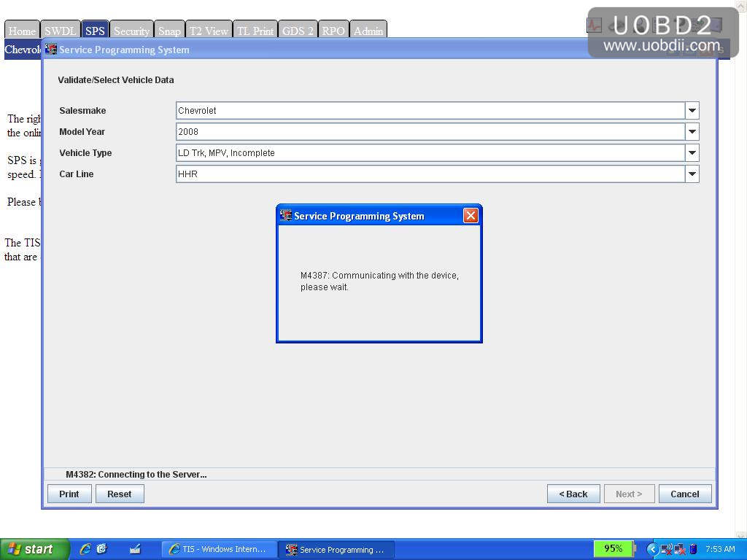This screenshot has width=747, height=560.
Task: Open the TL Print tab in TIS
Action: click(255, 31)
